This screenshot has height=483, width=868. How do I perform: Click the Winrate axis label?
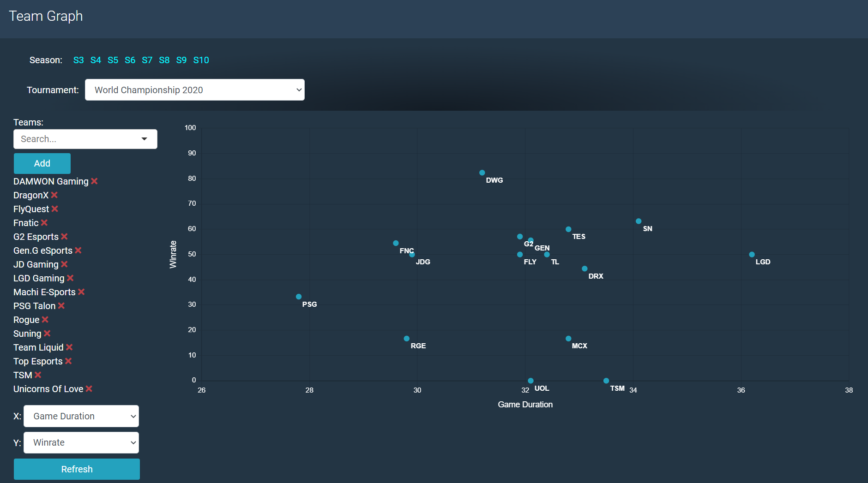(173, 254)
